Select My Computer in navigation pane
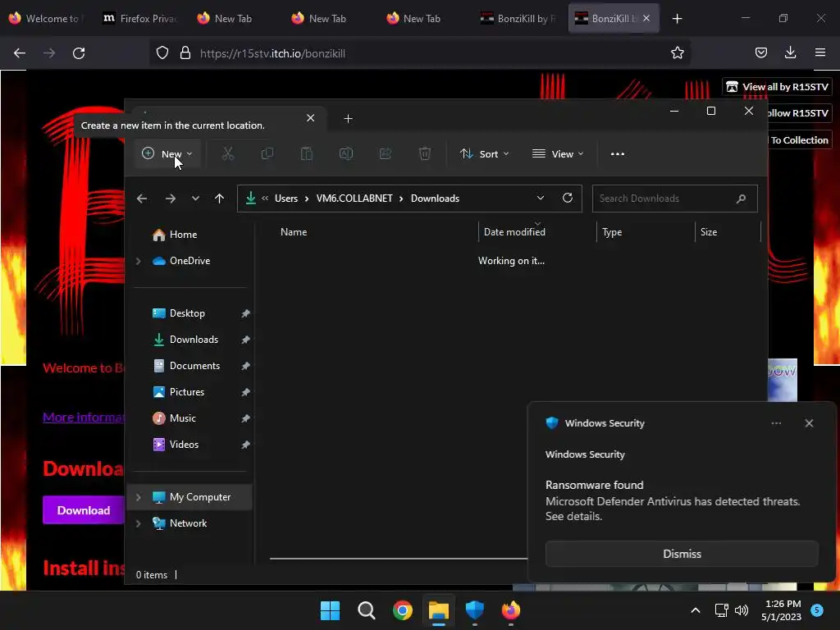840x630 pixels. pos(200,497)
